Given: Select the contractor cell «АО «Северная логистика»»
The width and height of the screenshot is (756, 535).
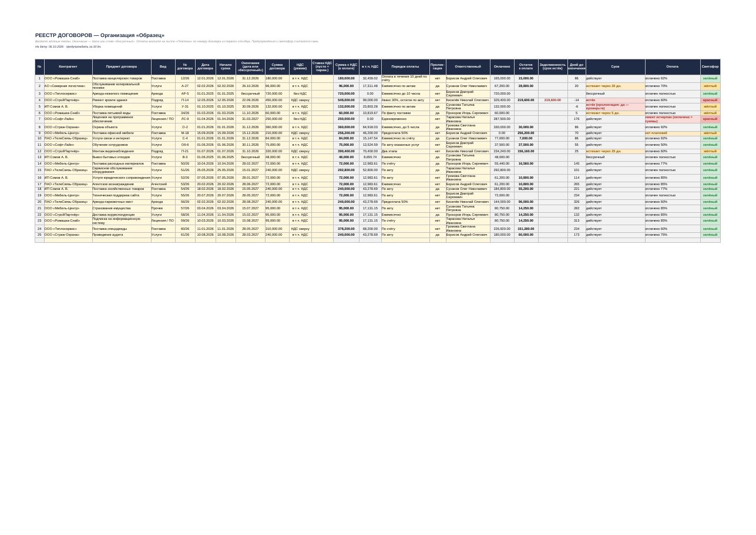Looking at the screenshot, I should (x=68, y=86).
